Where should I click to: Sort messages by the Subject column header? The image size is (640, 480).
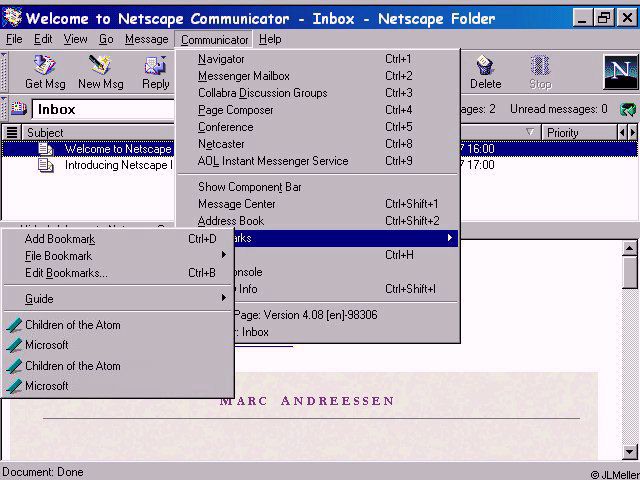coord(98,133)
